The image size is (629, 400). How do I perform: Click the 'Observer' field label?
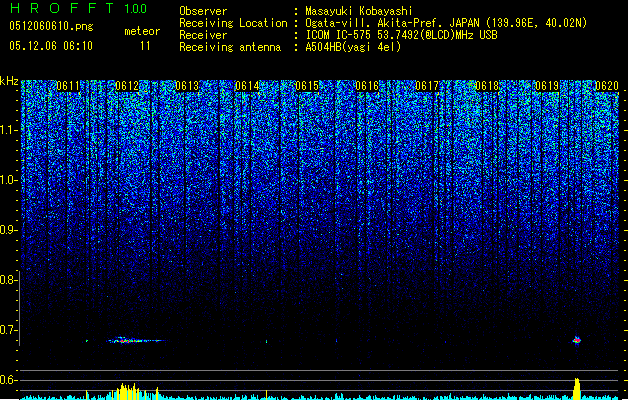203,11
